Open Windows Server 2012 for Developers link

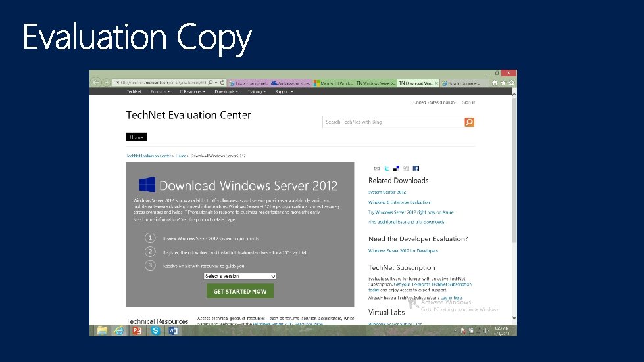click(403, 250)
